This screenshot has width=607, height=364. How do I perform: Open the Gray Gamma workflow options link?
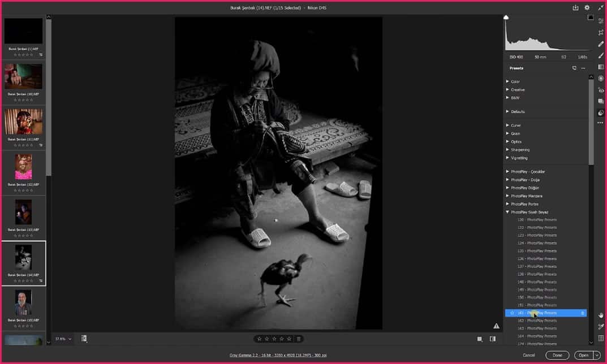[x=278, y=355]
